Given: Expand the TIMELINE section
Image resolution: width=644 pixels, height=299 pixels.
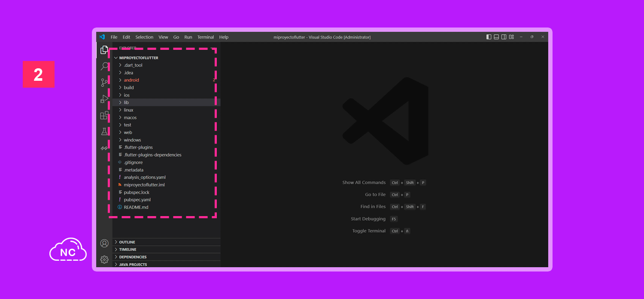Looking at the screenshot, I should [166, 250].
